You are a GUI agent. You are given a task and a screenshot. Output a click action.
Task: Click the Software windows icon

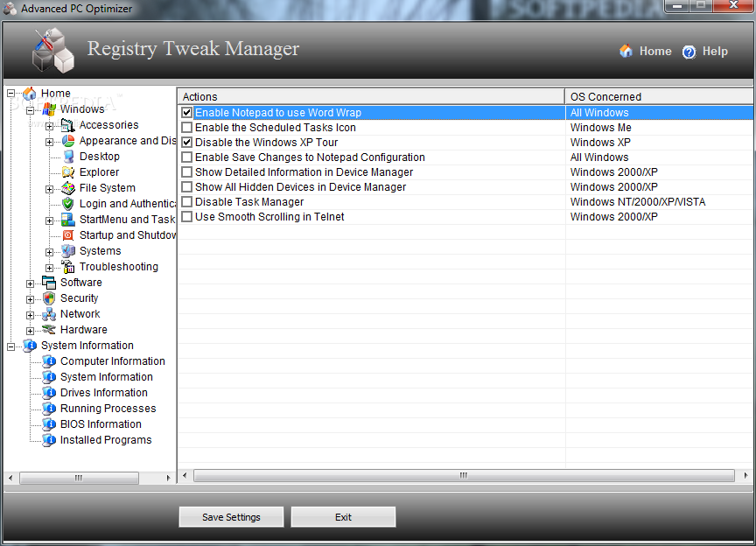click(x=49, y=282)
